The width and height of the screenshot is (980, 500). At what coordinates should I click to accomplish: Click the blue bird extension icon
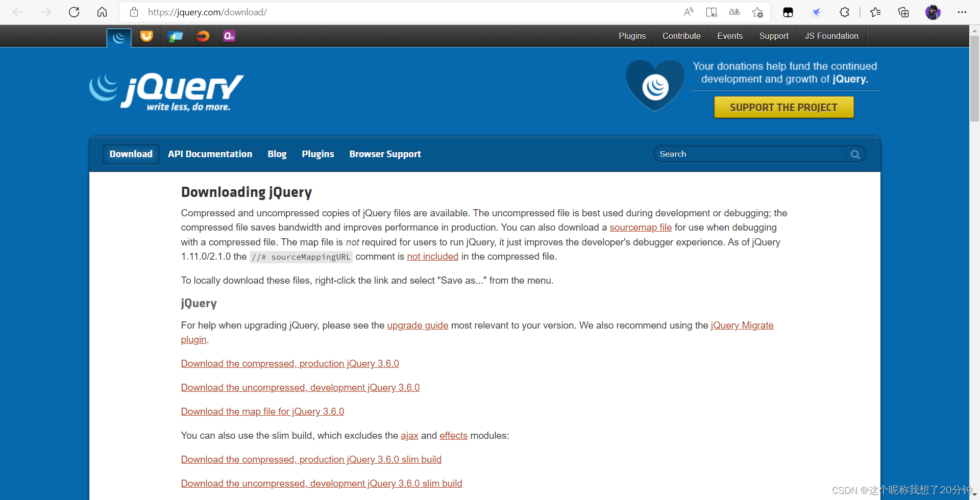pyautogui.click(x=816, y=12)
